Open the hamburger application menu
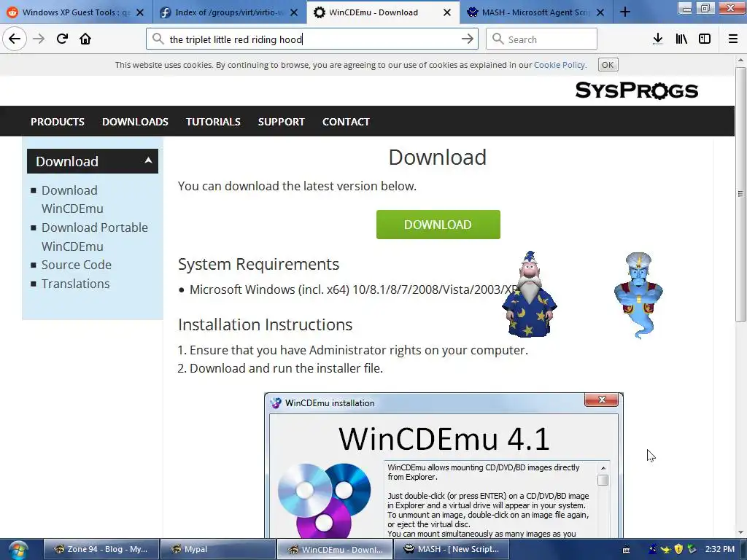The height and width of the screenshot is (560, 747). click(732, 39)
